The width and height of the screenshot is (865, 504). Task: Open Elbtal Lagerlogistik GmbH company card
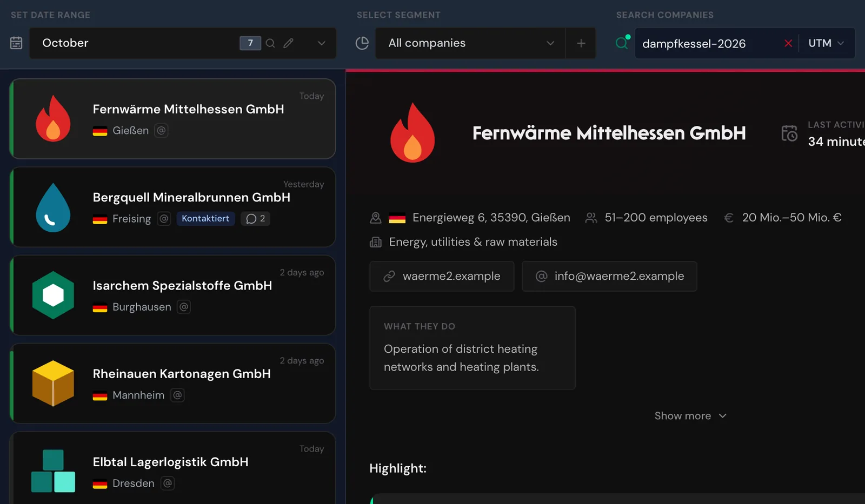pos(173,468)
